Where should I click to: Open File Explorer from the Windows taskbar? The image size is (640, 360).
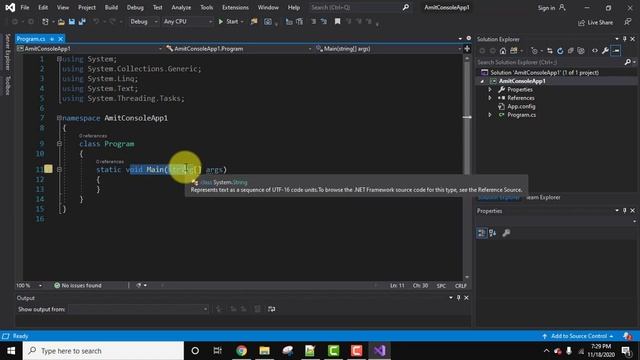point(264,351)
